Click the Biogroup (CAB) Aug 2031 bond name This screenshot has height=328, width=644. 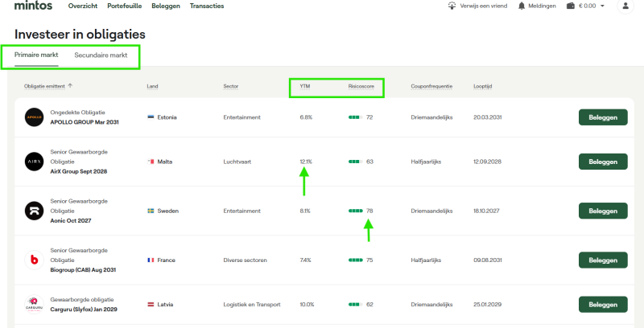(83, 270)
